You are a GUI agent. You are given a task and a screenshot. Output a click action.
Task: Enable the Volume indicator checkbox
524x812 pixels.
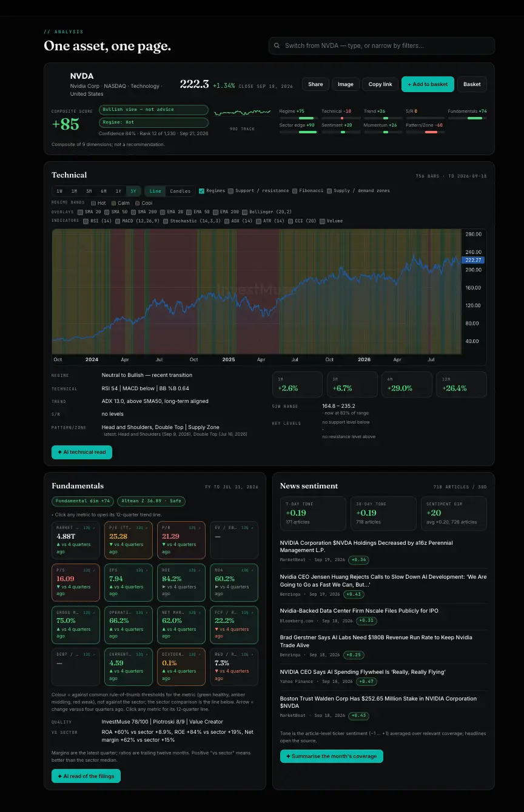tap(322, 221)
